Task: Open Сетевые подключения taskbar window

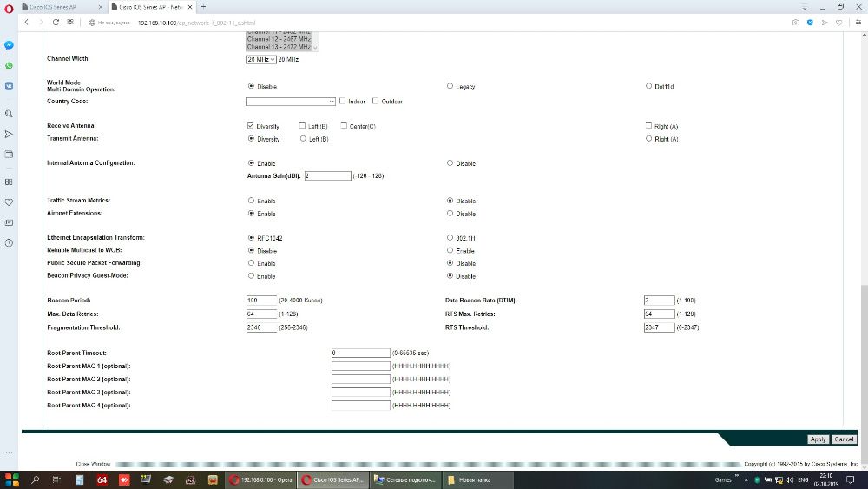Action: point(405,479)
